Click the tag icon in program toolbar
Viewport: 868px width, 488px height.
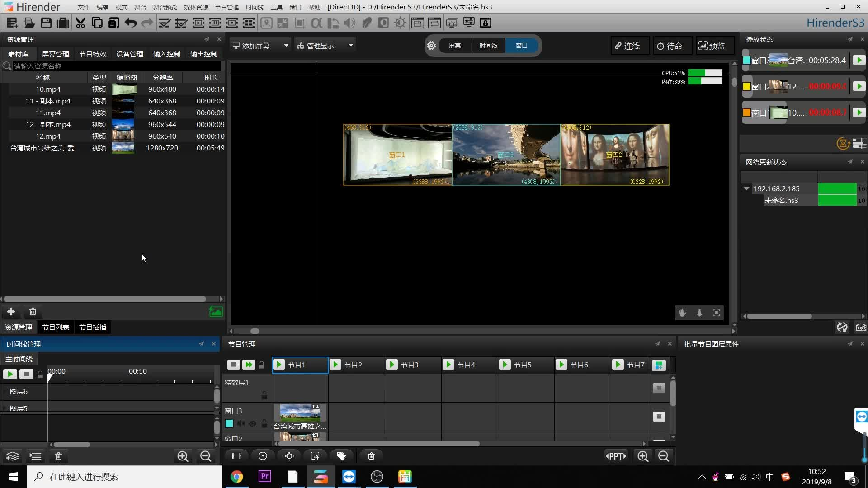[x=341, y=456]
